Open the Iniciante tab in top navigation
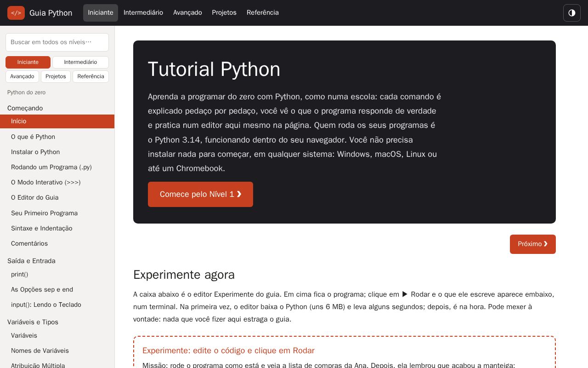This screenshot has width=588, height=368. point(101,13)
